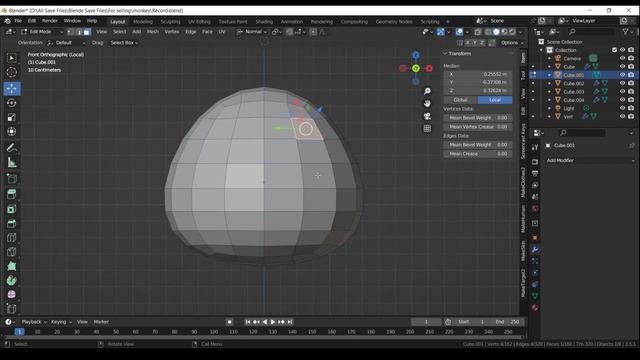
Task: Adjust the Mean Crease edges slider
Action: click(x=478, y=154)
